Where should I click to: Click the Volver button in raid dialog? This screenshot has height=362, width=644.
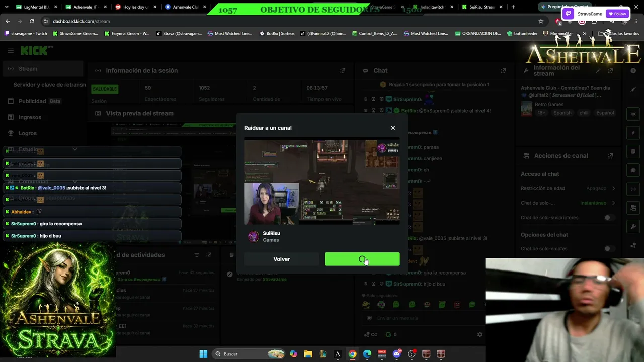click(x=282, y=259)
